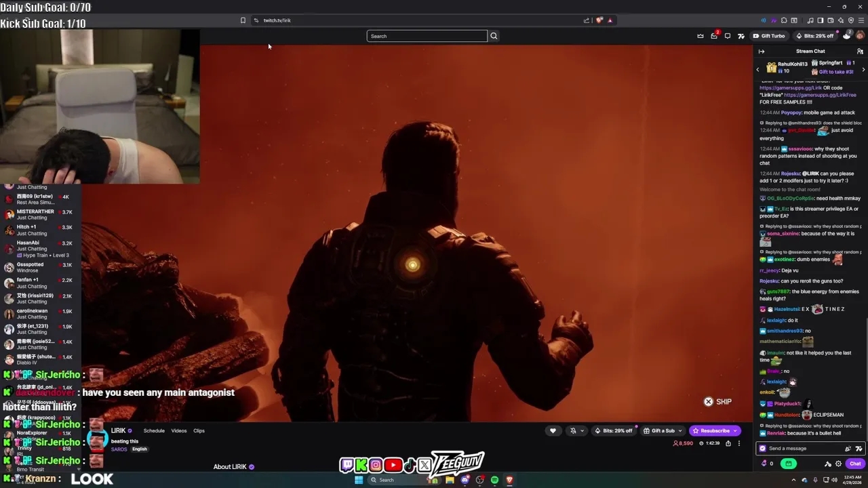Click the Gift Turbo button
The image size is (868, 488).
pyautogui.click(x=769, y=36)
